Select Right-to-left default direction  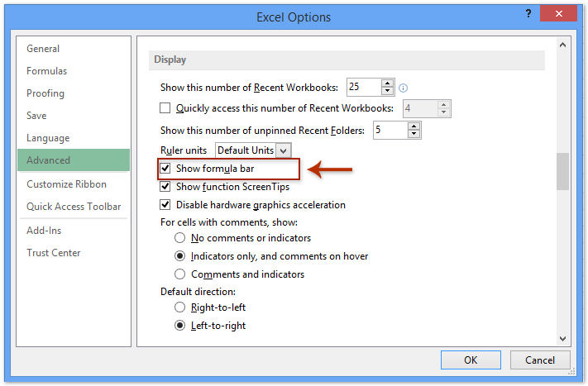click(179, 307)
